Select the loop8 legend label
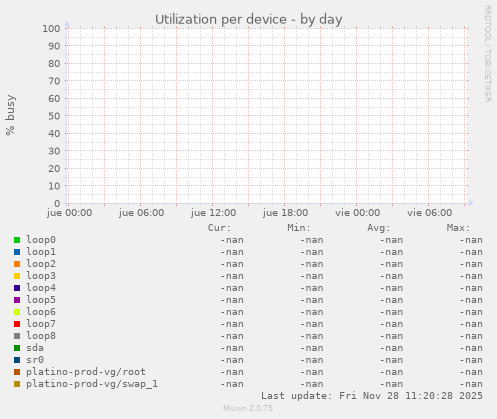 click(x=41, y=336)
